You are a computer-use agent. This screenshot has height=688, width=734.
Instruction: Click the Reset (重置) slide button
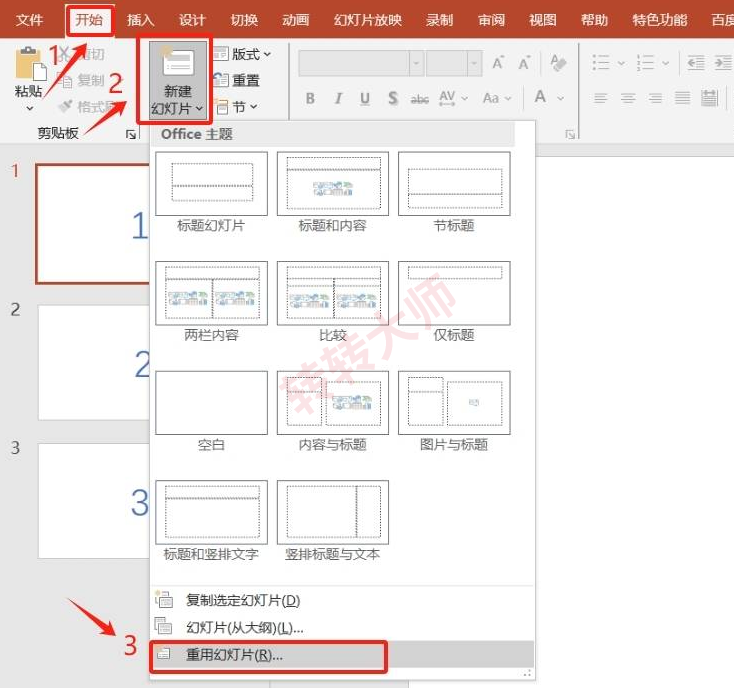237,80
